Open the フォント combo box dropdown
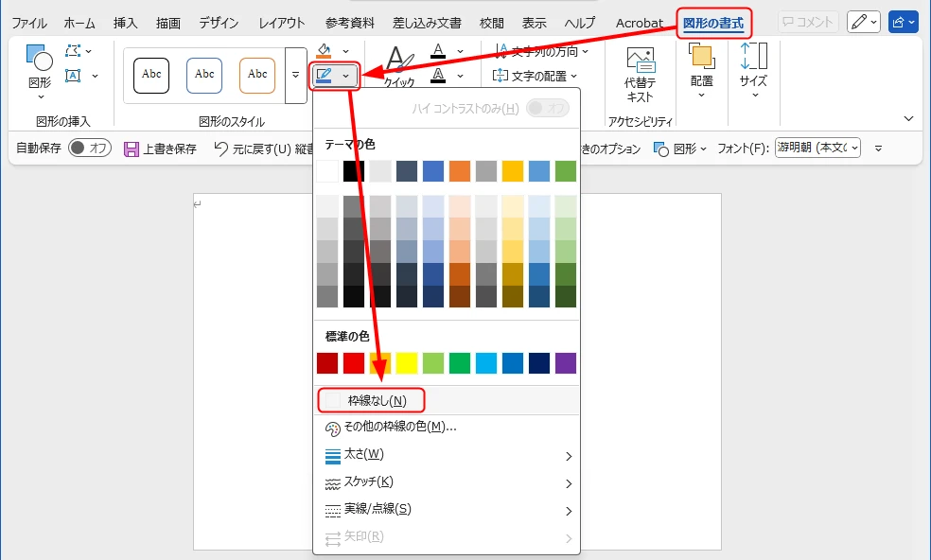931x560 pixels. pos(856,148)
